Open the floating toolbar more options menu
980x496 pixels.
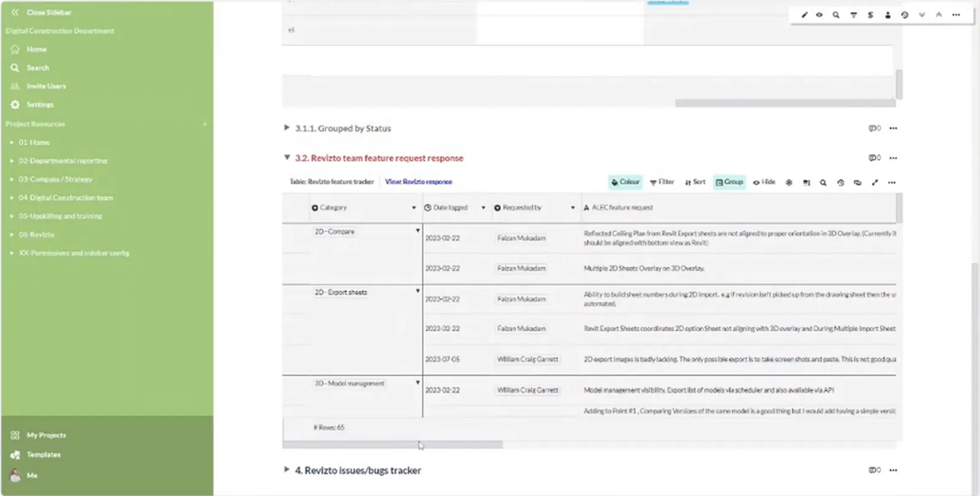(956, 15)
